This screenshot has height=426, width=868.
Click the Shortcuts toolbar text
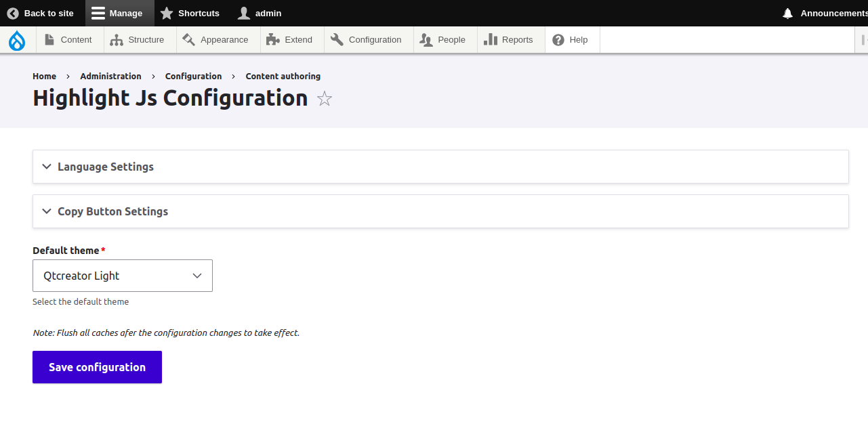[x=199, y=13]
